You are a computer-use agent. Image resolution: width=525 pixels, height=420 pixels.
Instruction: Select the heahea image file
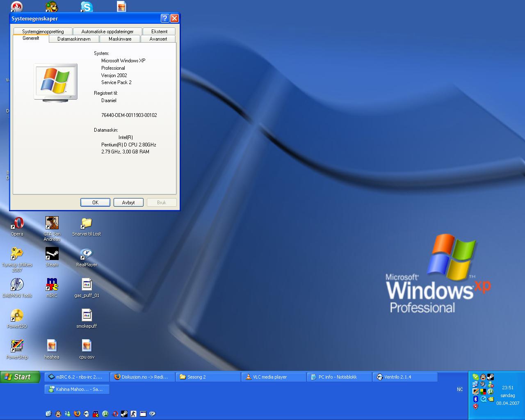(x=52, y=349)
